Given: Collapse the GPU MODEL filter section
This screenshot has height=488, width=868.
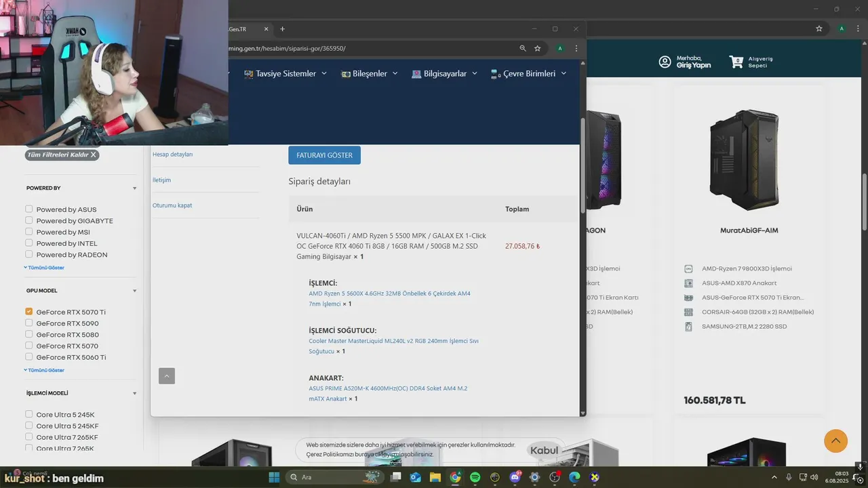Looking at the screenshot, I should coord(134,291).
